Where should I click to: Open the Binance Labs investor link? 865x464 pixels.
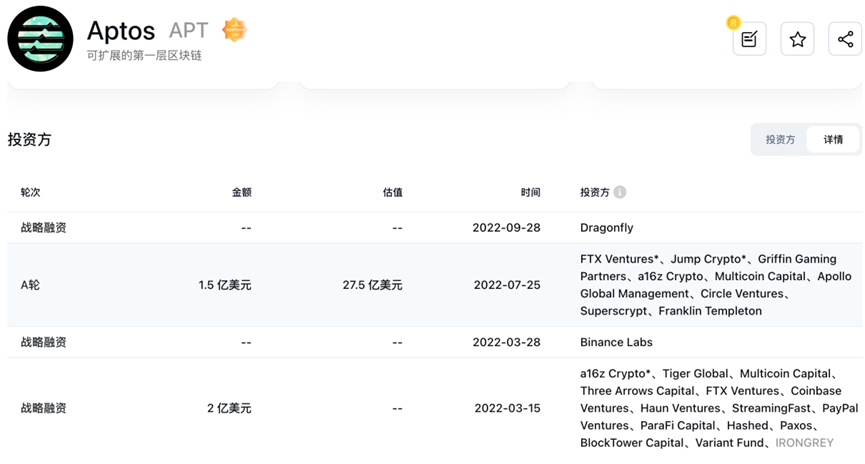[616, 342]
